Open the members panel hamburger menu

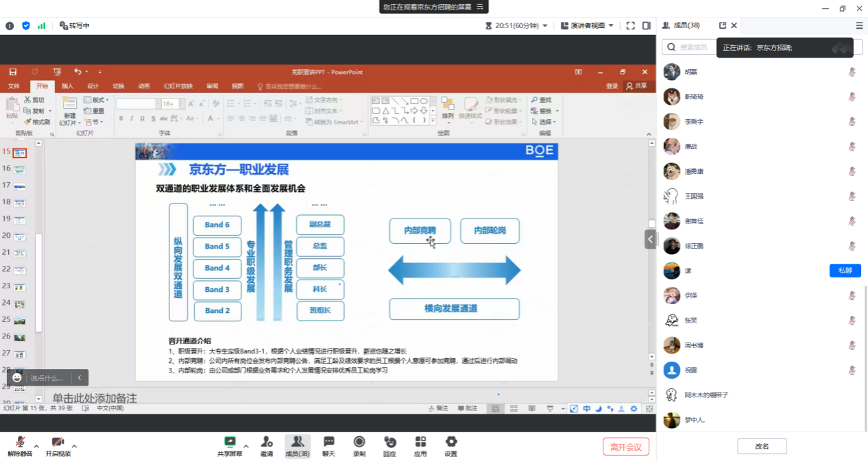click(859, 25)
